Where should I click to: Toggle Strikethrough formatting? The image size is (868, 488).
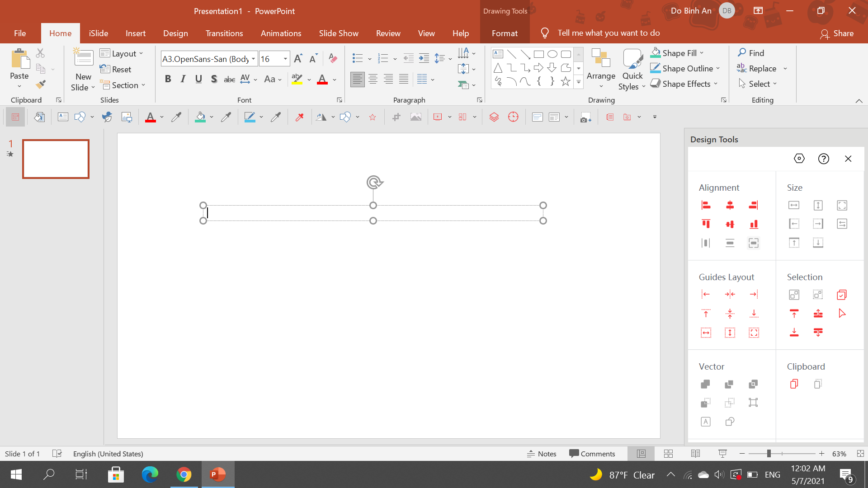tap(229, 79)
